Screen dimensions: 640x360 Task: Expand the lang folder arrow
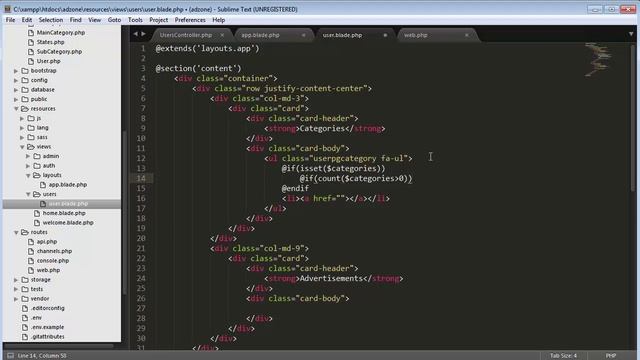(22, 128)
